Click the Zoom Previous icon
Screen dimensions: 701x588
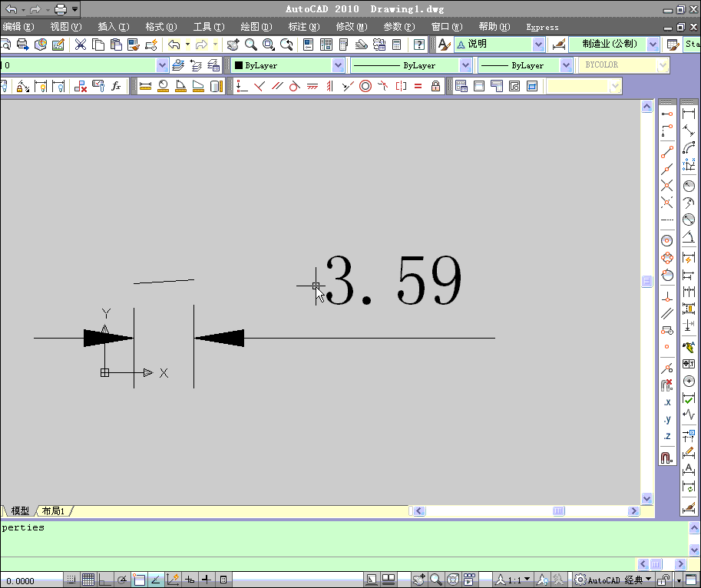[286, 45]
